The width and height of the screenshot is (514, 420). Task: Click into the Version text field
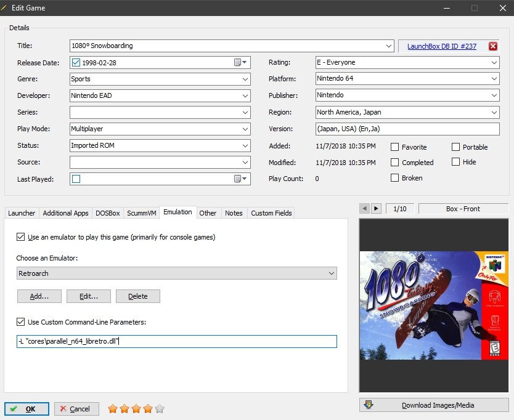coord(407,129)
